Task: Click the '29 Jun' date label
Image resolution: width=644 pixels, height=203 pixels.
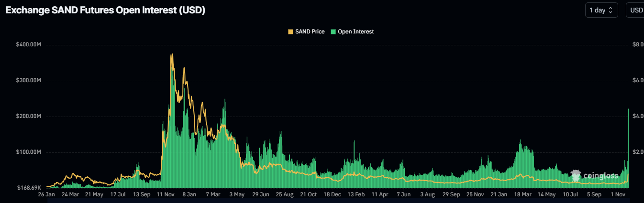Action: click(x=261, y=195)
